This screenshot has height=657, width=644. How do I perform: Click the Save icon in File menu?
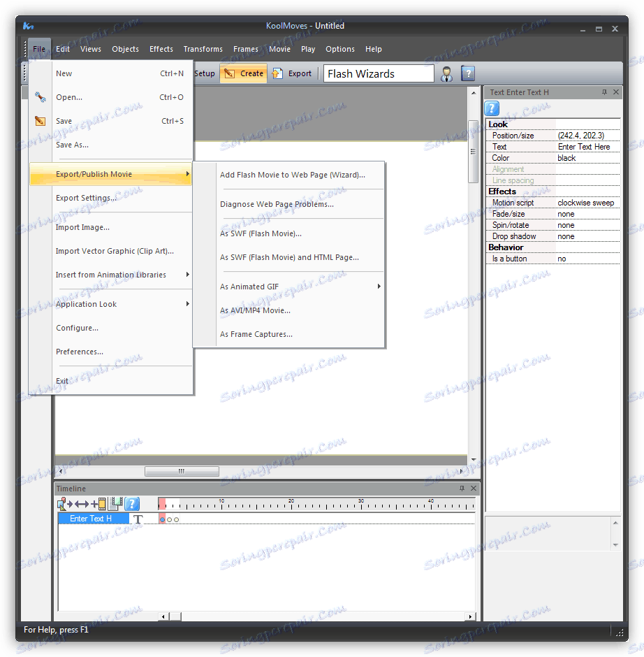[41, 121]
